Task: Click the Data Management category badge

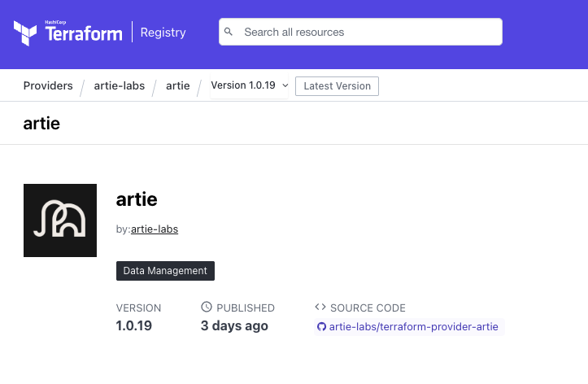Action: [165, 271]
